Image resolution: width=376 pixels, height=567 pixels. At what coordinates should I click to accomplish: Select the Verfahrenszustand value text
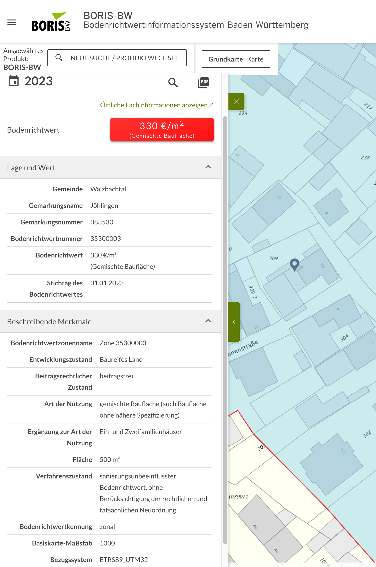[153, 493]
